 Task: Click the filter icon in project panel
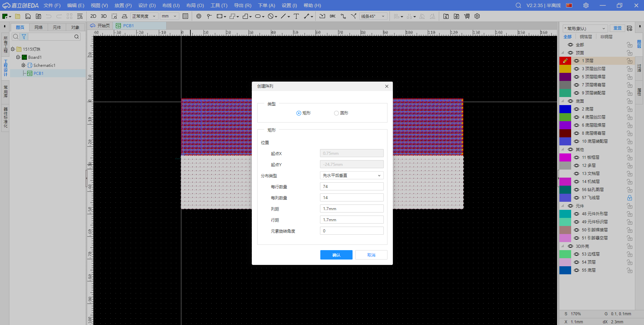point(24,37)
